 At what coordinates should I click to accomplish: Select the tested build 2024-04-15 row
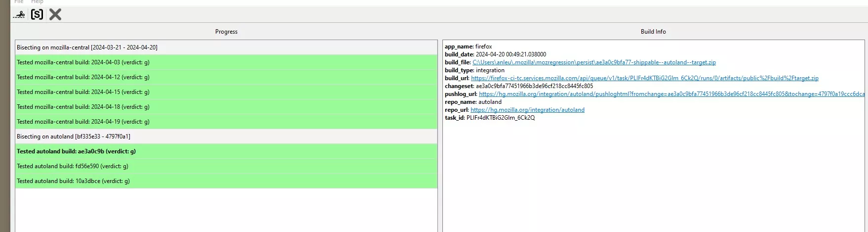[x=226, y=92]
